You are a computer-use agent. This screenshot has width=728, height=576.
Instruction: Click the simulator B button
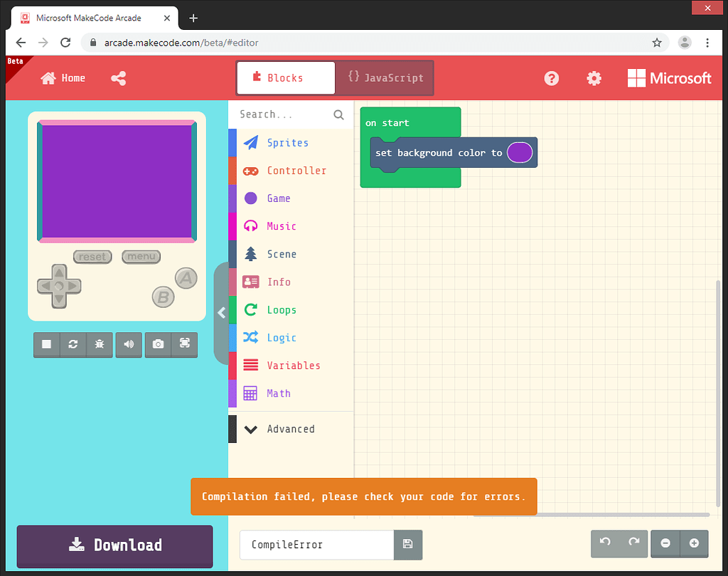click(164, 297)
